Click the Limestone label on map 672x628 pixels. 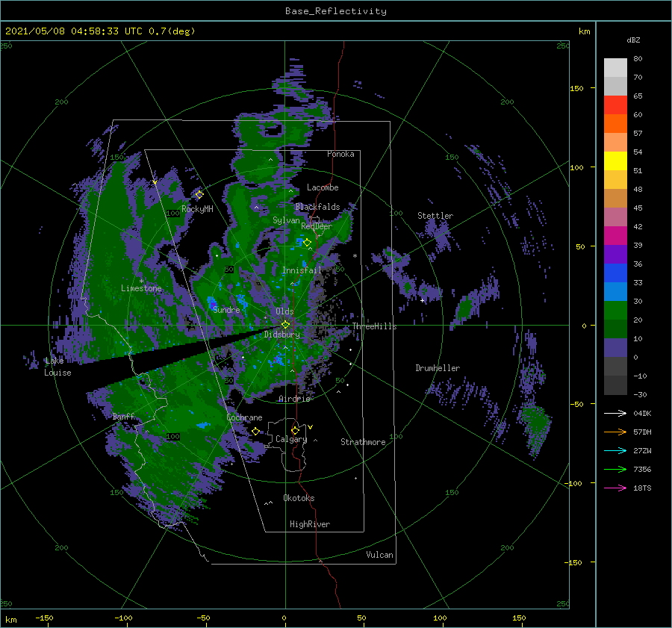pos(141,288)
